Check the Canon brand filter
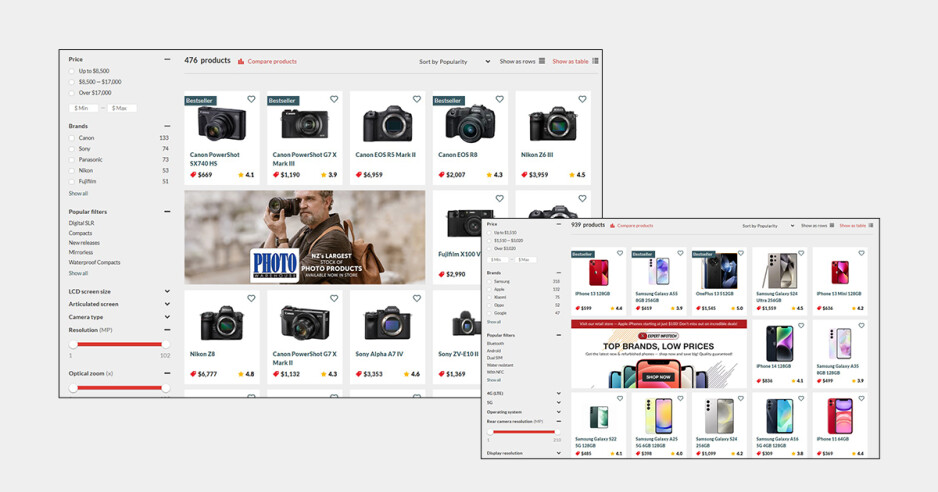938x492 pixels. tap(73, 138)
